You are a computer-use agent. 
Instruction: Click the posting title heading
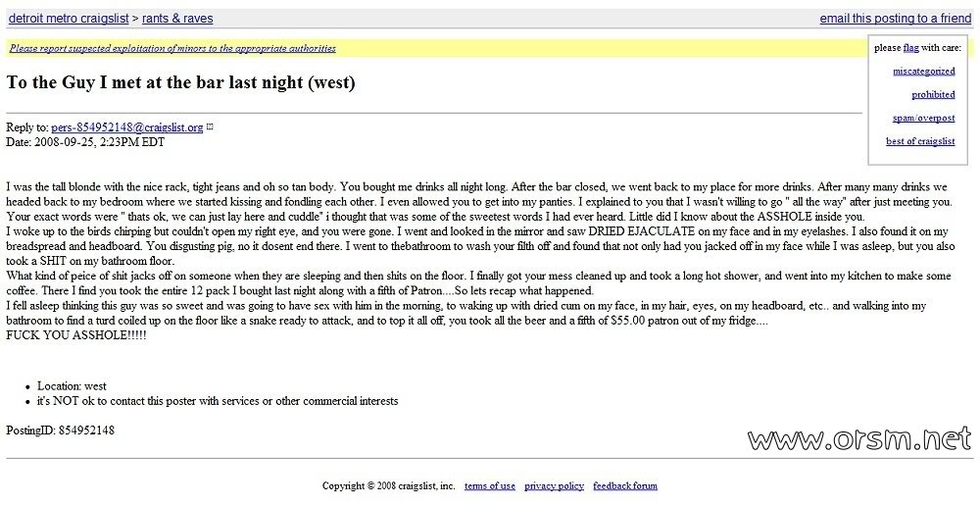coord(181,82)
